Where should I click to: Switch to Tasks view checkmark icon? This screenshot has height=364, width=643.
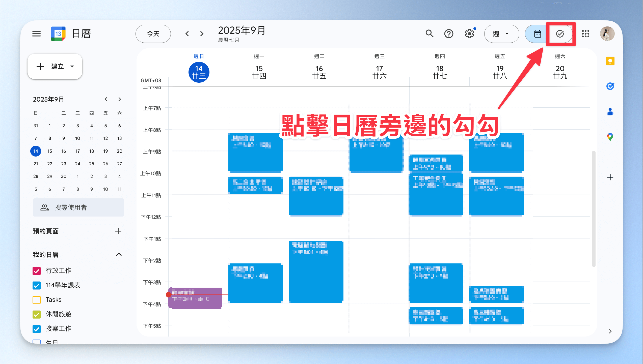coord(560,34)
